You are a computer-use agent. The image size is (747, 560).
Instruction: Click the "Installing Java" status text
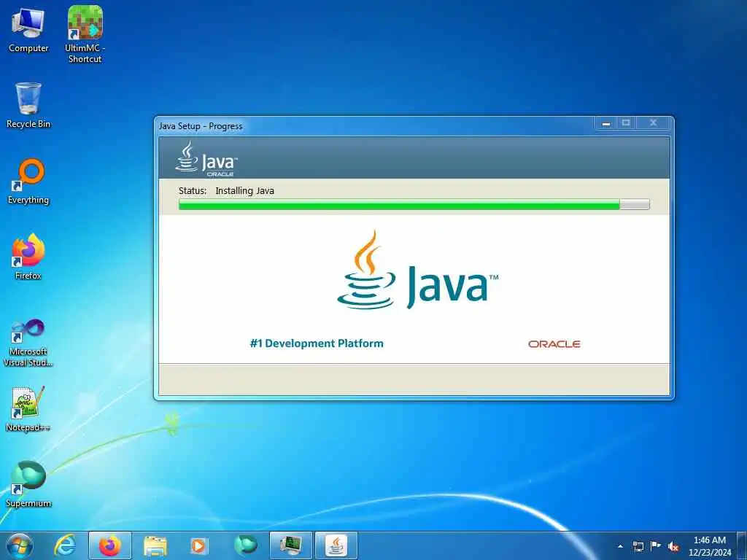pyautogui.click(x=245, y=191)
